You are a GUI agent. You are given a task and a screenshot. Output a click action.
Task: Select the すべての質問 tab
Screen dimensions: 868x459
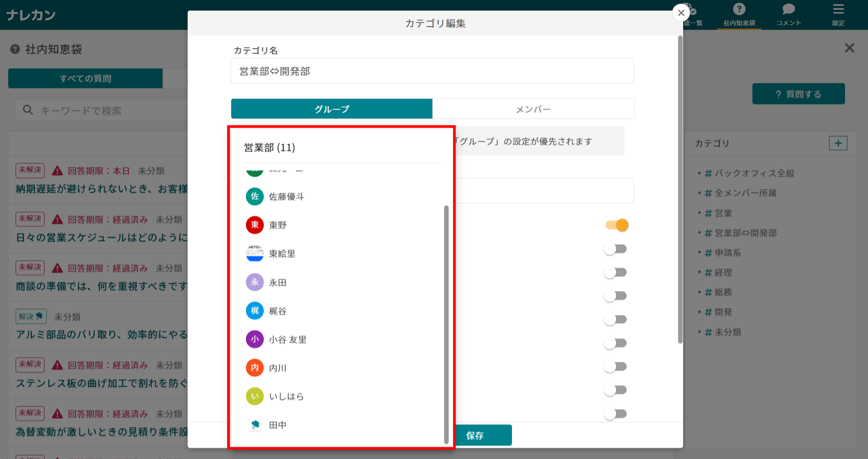click(85, 78)
